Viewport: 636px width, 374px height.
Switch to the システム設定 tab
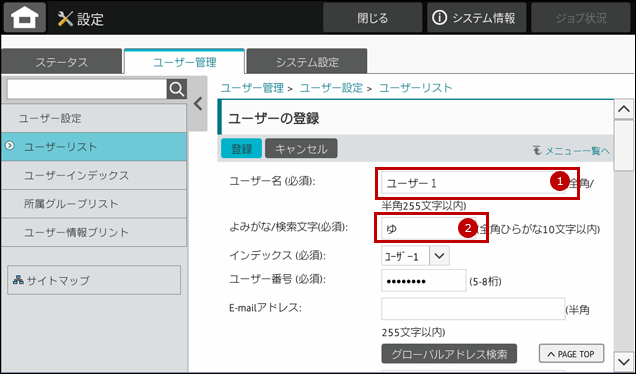(307, 62)
